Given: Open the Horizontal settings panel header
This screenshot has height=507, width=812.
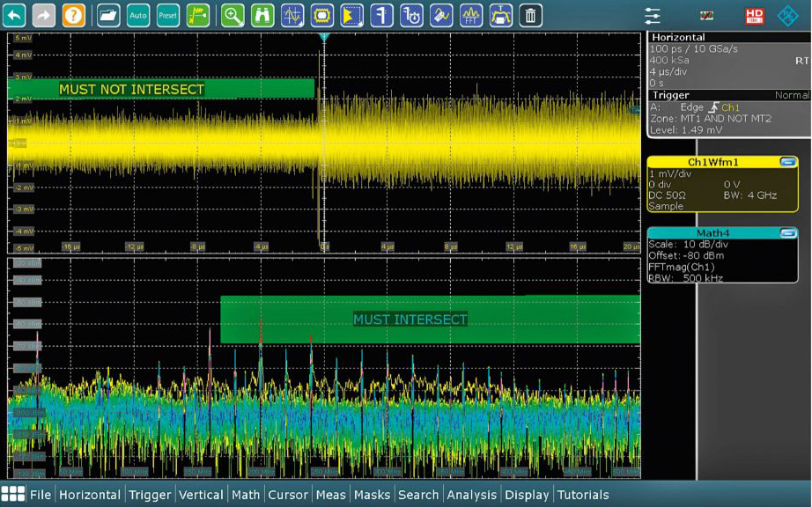Looking at the screenshot, I should point(678,37).
